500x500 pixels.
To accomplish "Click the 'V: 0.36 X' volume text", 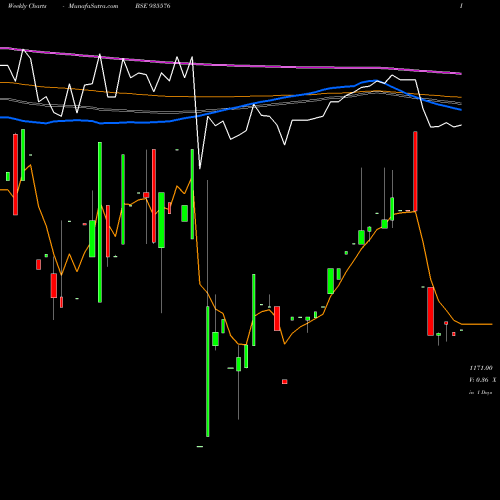I will click(x=483, y=380).
